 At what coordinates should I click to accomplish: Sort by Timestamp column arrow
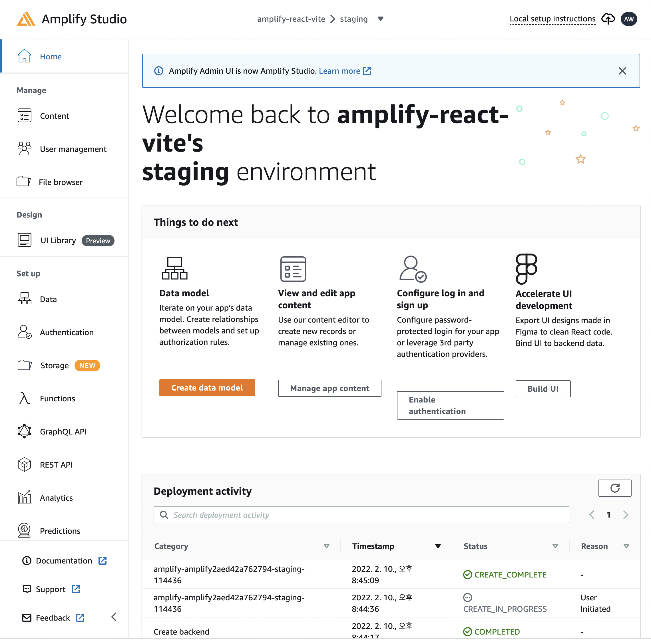(438, 546)
